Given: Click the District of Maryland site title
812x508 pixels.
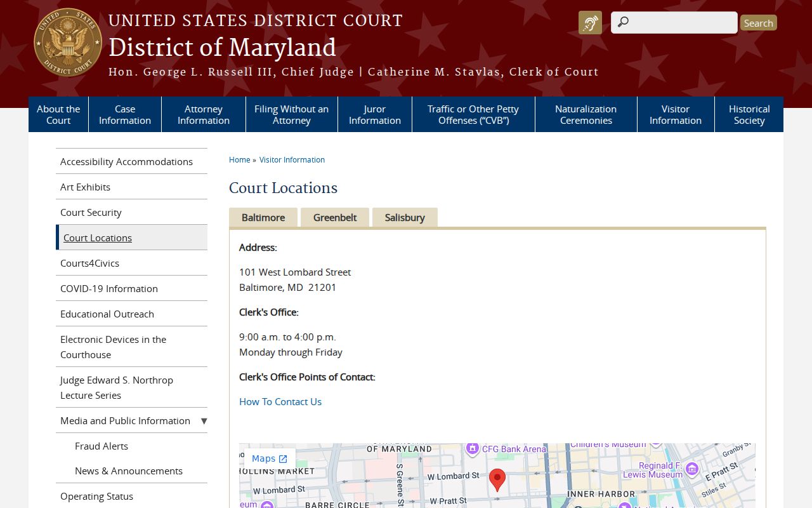Looking at the screenshot, I should coord(222,48).
